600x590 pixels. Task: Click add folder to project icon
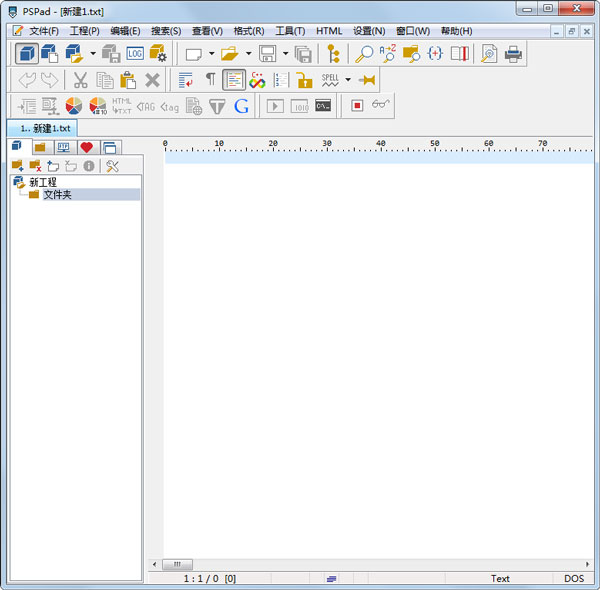click(17, 166)
